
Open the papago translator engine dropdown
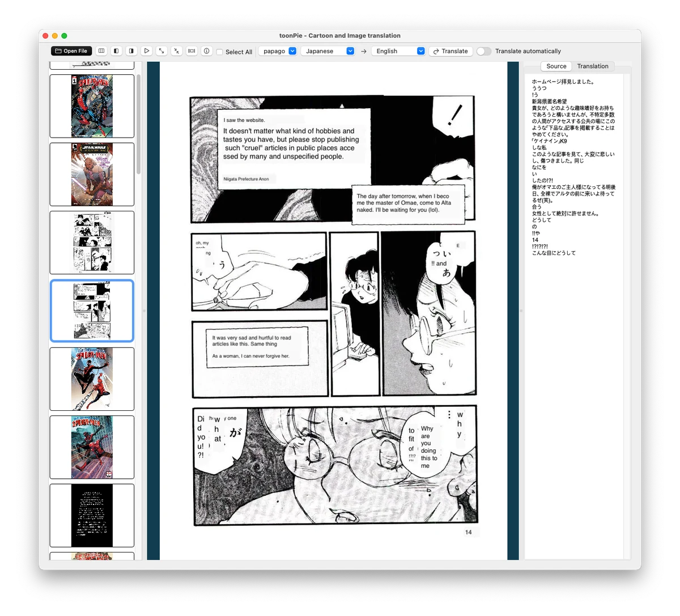[278, 51]
